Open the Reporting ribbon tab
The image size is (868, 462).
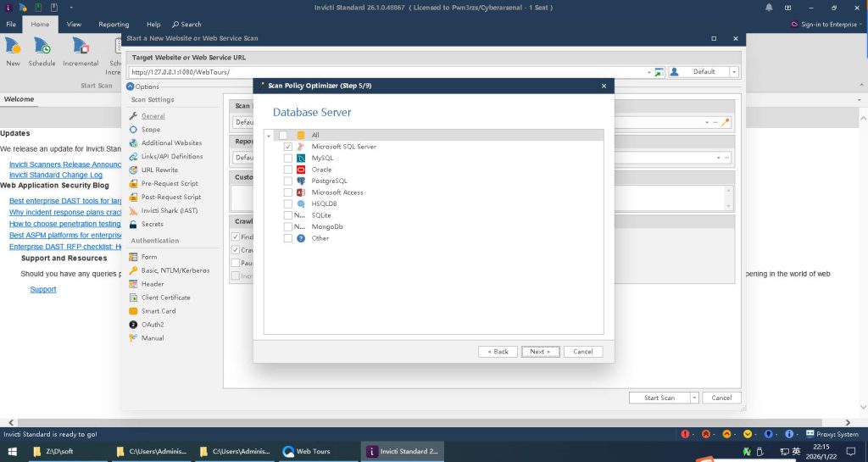pyautogui.click(x=114, y=25)
